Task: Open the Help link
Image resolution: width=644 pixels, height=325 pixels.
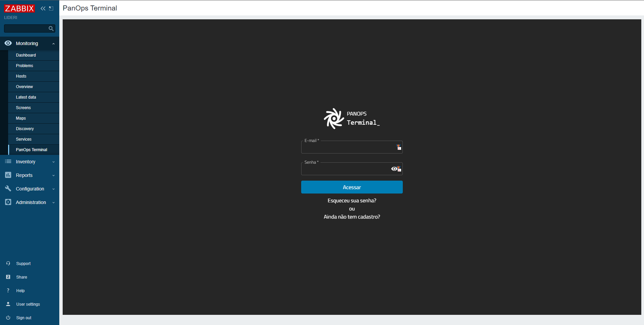Action: point(20,291)
